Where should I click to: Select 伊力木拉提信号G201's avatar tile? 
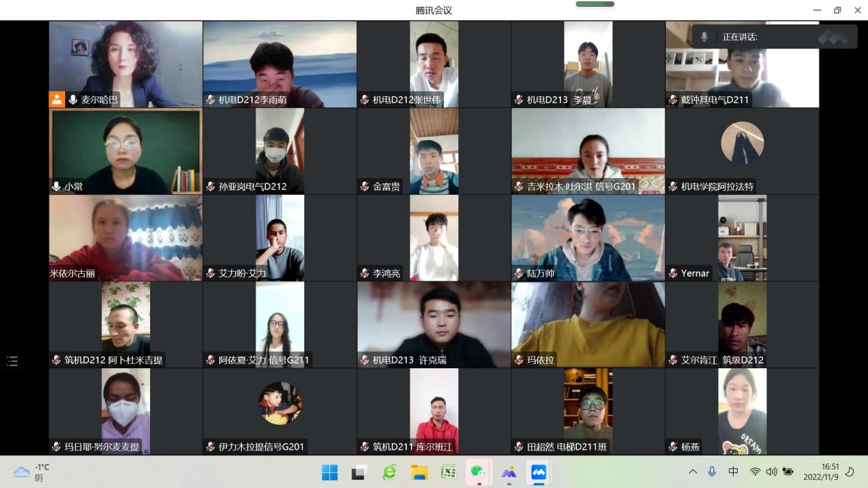point(280,404)
